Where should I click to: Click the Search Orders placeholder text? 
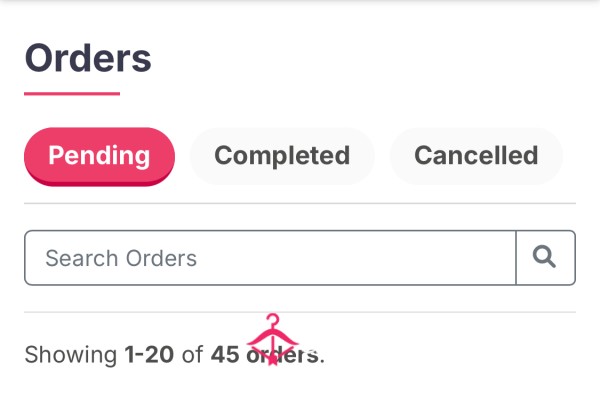coord(121,258)
